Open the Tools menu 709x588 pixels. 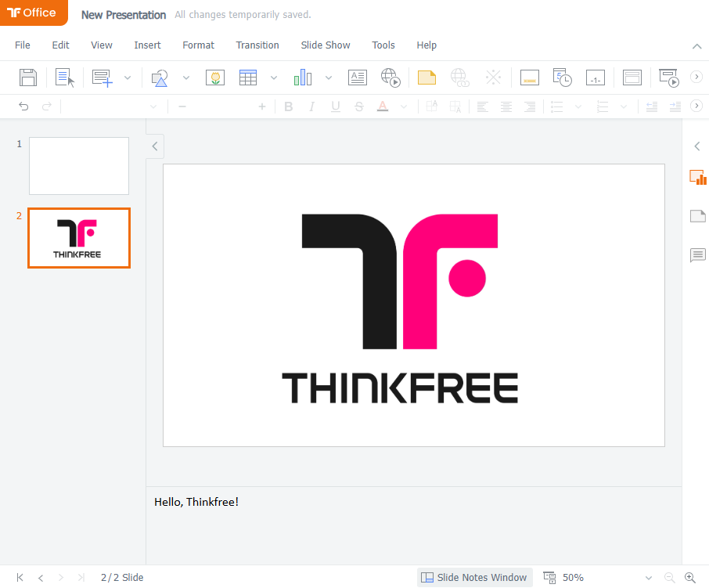coord(383,45)
